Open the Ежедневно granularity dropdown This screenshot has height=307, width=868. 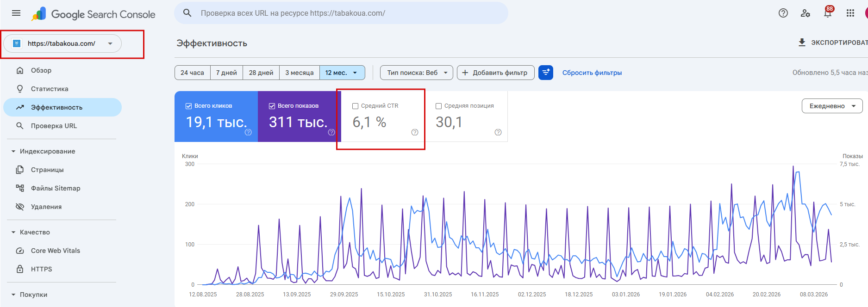click(832, 106)
